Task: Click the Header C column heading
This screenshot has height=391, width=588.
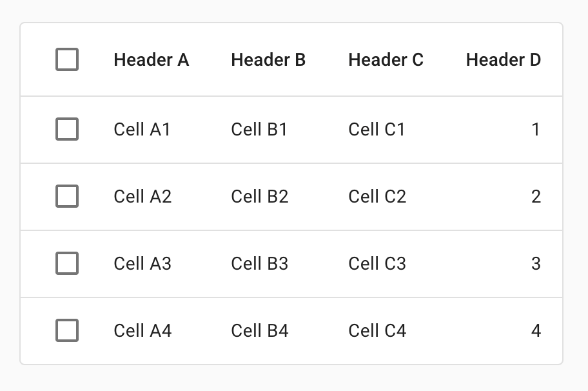Action: click(386, 60)
